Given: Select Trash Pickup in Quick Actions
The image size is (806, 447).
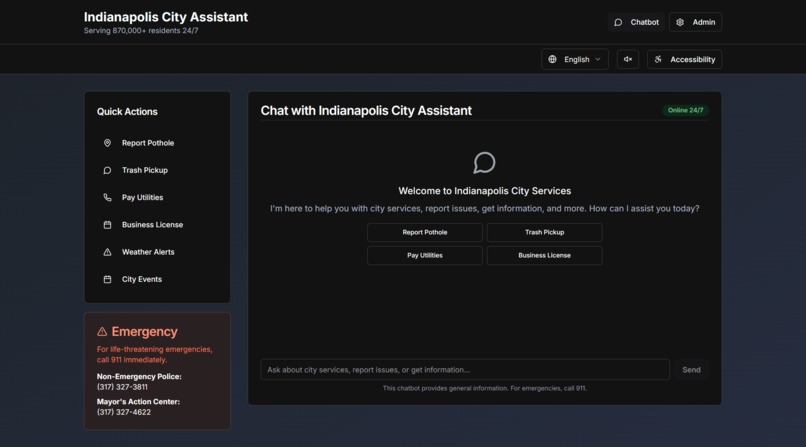Looking at the screenshot, I should (x=157, y=170).
